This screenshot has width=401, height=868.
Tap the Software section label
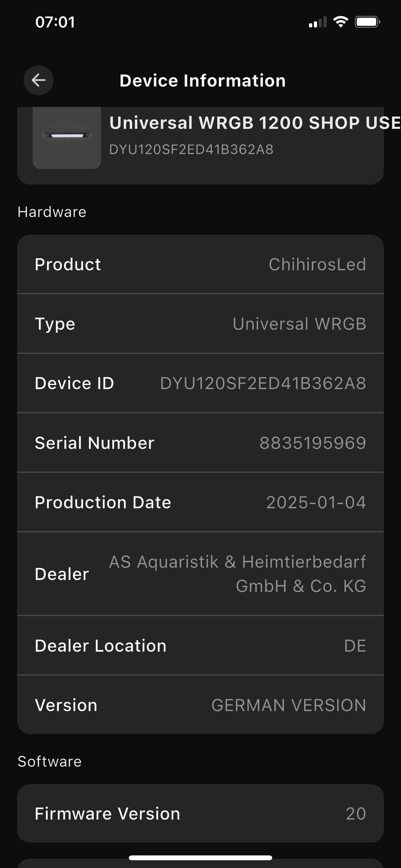click(49, 761)
